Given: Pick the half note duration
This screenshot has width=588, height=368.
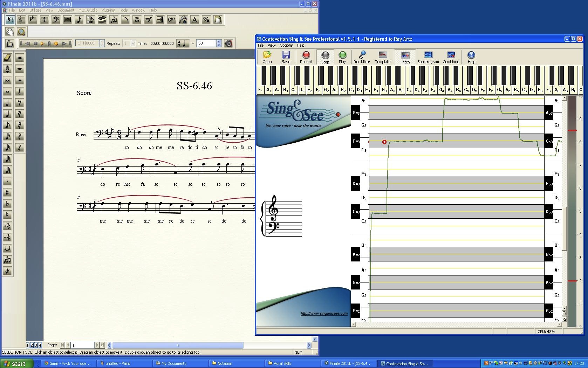Looking at the screenshot, I should (x=7, y=103).
